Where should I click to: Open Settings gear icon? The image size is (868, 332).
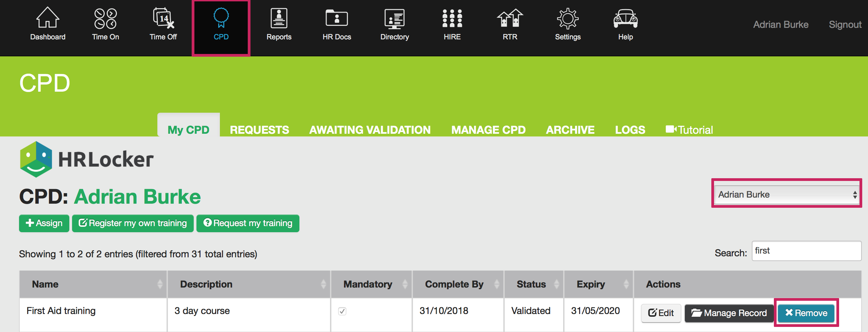tap(568, 19)
